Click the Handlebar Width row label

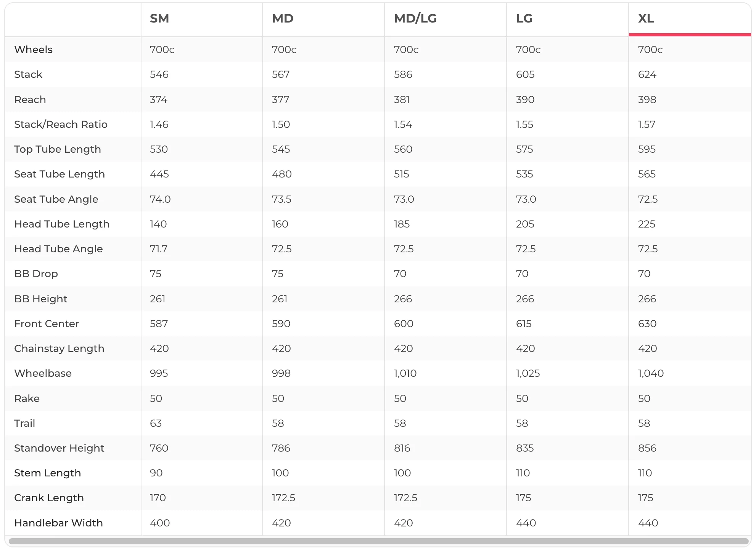click(x=58, y=523)
